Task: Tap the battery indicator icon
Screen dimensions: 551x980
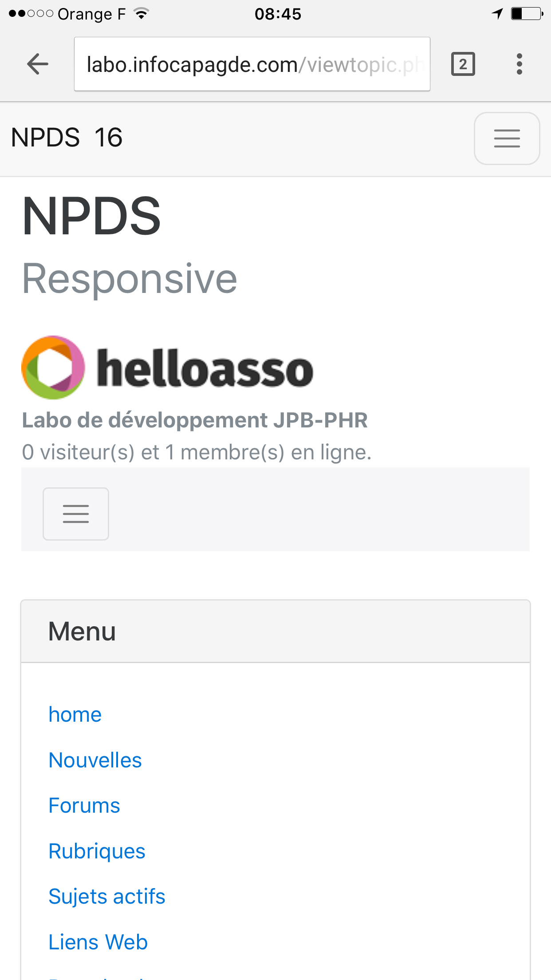Action: 527,14
